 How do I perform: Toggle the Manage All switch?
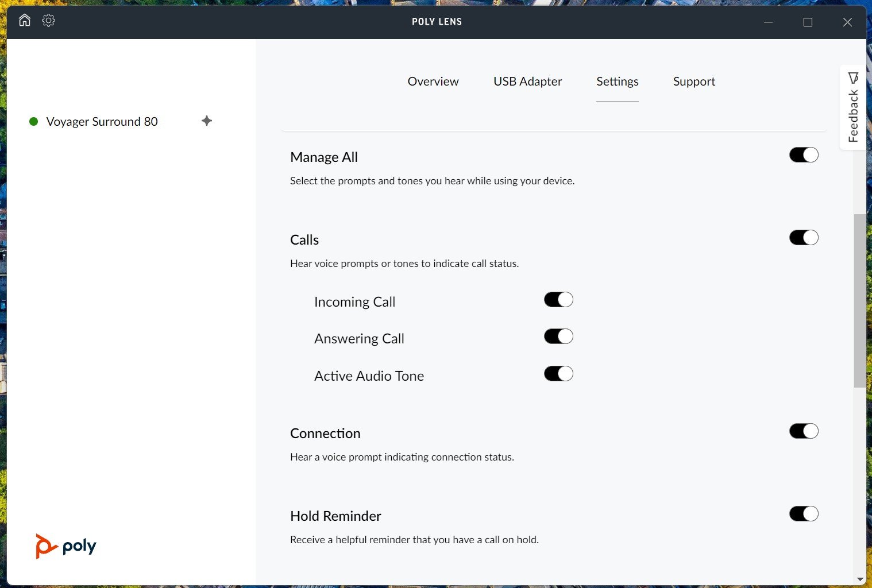tap(803, 155)
